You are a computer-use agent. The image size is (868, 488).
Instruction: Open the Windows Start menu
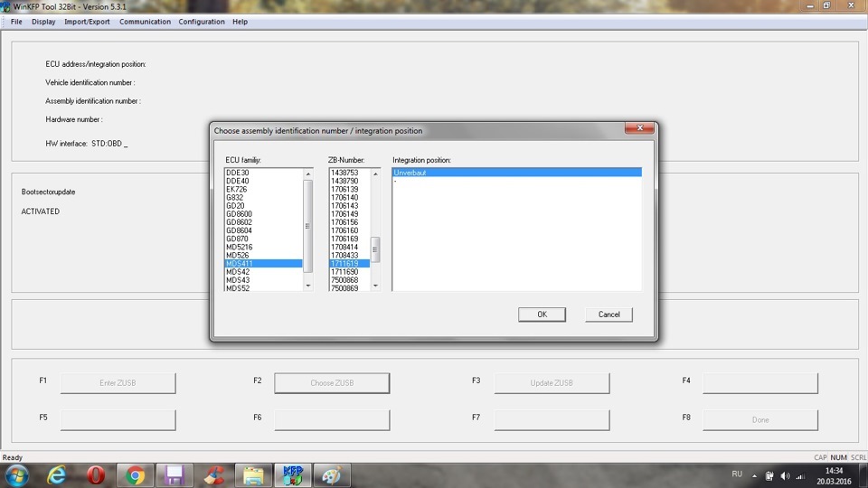(x=16, y=475)
